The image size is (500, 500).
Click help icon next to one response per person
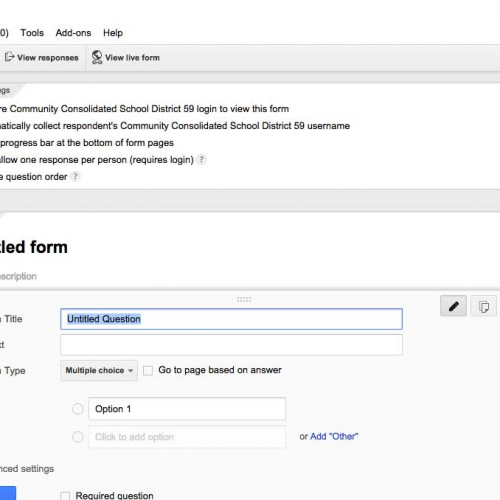[x=201, y=160]
